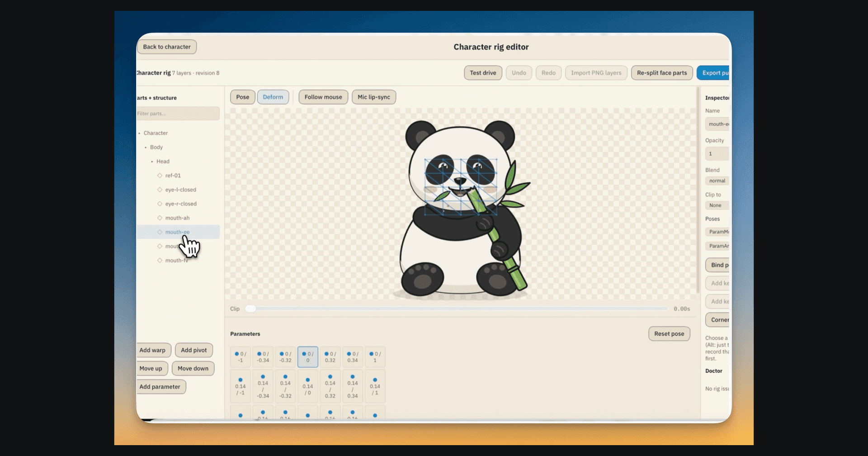
Task: Select the 0 / -1 keyform cell
Action: click(x=241, y=357)
